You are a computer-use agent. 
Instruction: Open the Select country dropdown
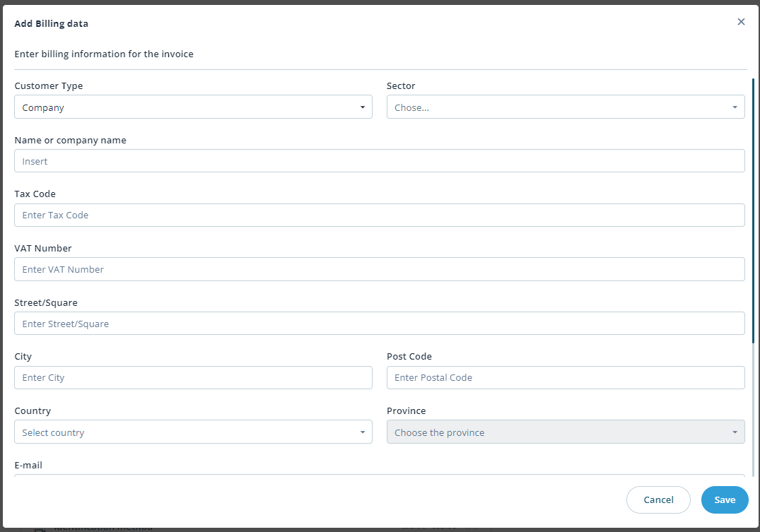pyautogui.click(x=193, y=432)
